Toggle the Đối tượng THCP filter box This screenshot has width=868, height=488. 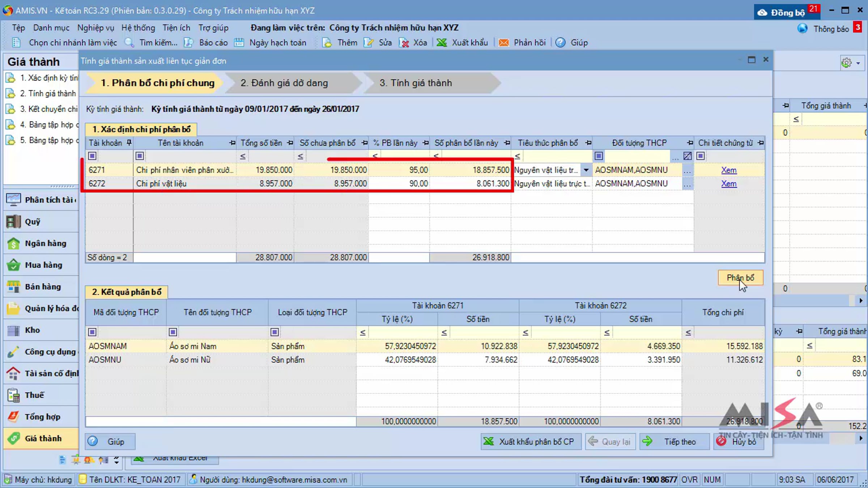(599, 156)
